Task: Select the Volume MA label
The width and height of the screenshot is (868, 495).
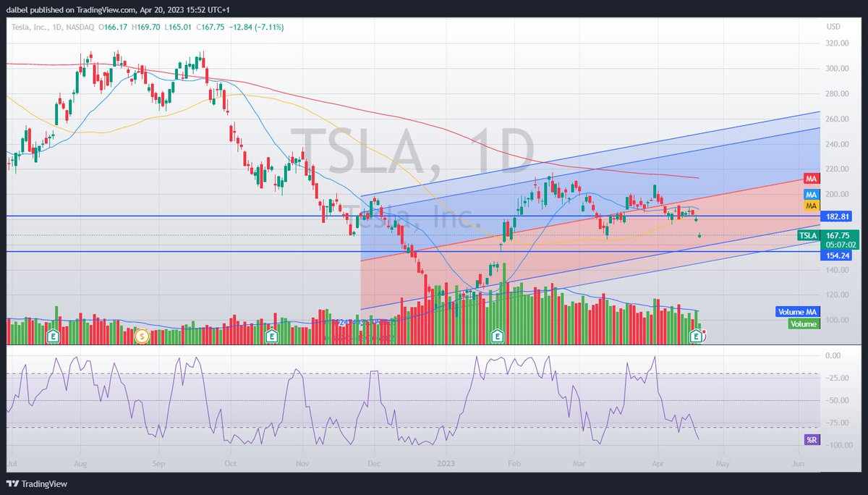Action: 797,312
